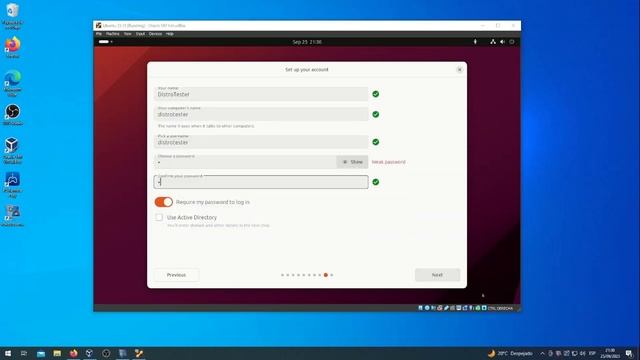The image size is (640, 360).
Task: Open the File menu in VirtualBox
Action: pos(99,34)
